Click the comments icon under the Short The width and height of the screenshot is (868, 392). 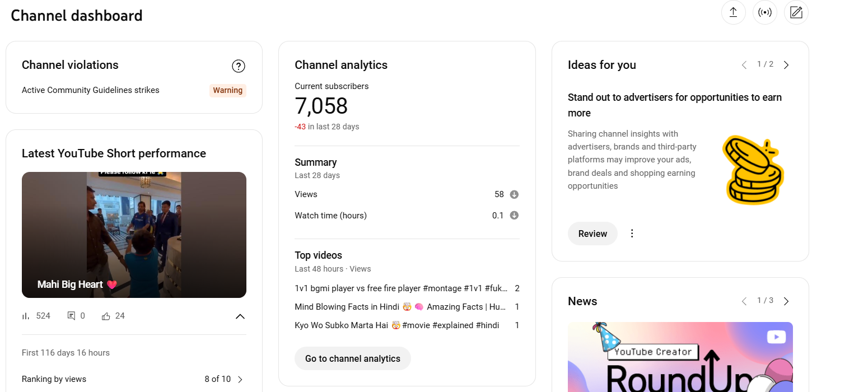pyautogui.click(x=71, y=316)
